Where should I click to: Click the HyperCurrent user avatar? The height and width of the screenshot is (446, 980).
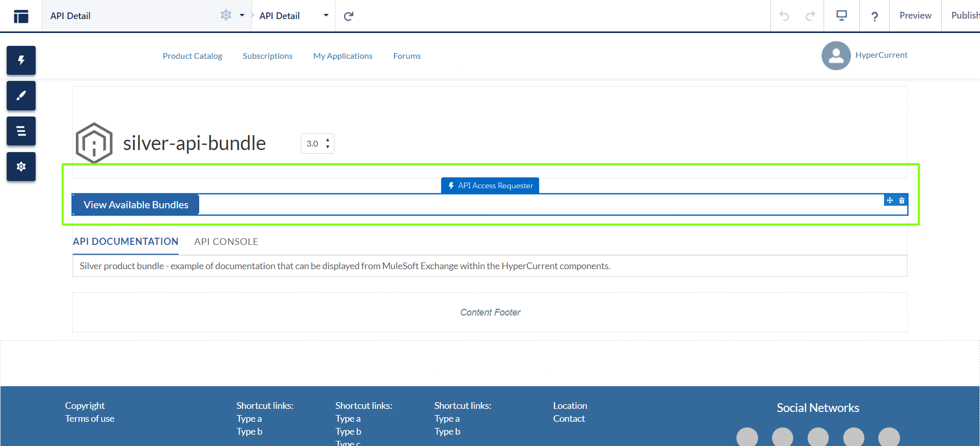836,56
